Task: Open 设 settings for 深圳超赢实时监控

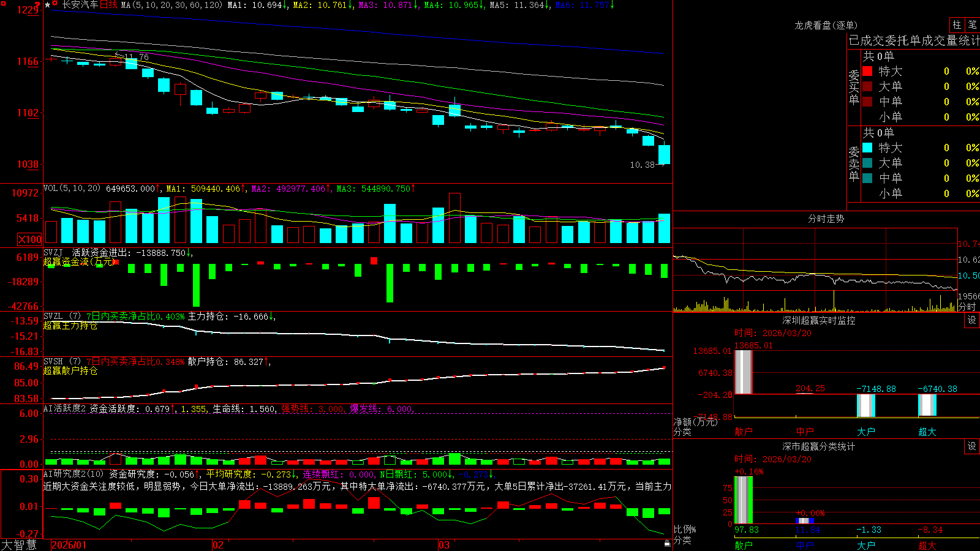Action: [x=972, y=320]
